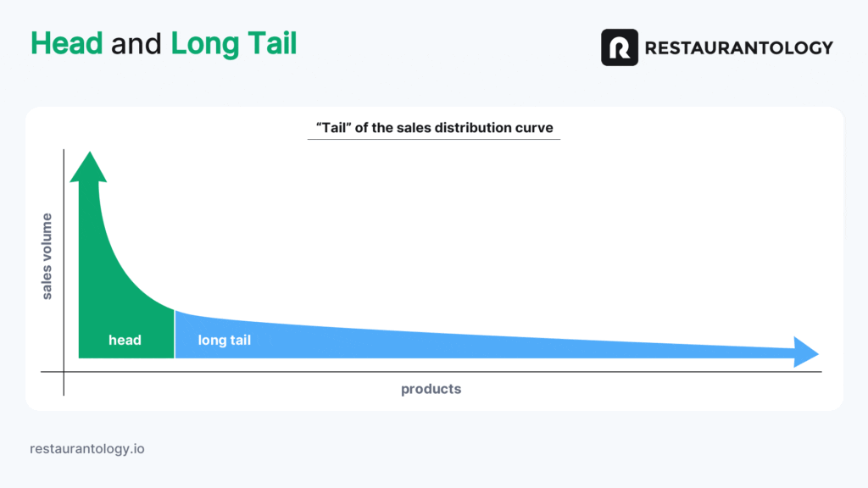Click the vertical axis line
Screen dimensions: 868x488
[64, 272]
